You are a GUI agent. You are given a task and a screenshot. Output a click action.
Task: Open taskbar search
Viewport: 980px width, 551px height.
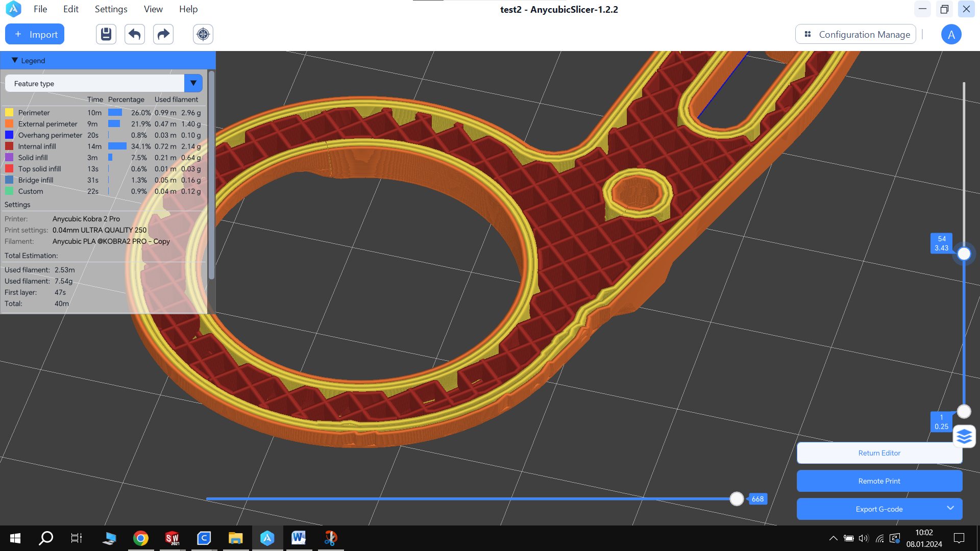point(46,538)
